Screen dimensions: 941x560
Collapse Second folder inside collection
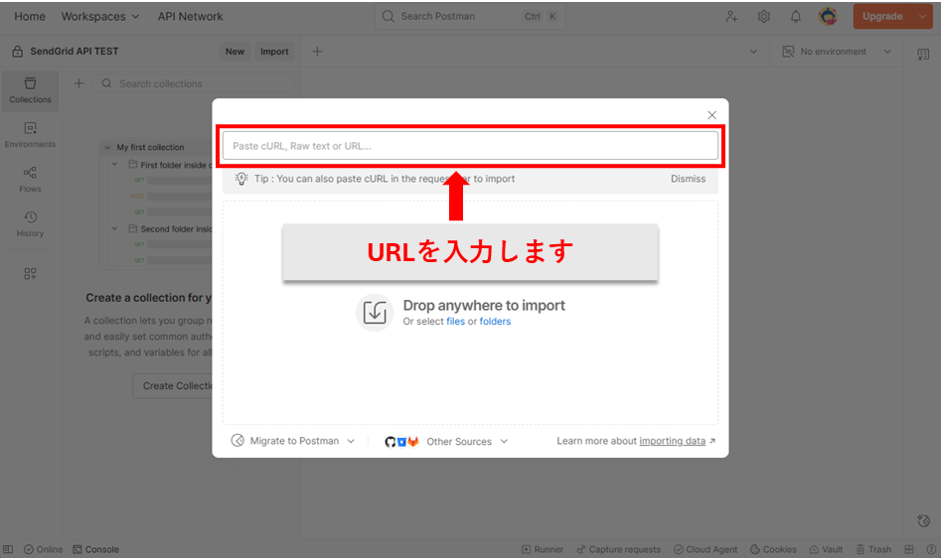tap(114, 228)
